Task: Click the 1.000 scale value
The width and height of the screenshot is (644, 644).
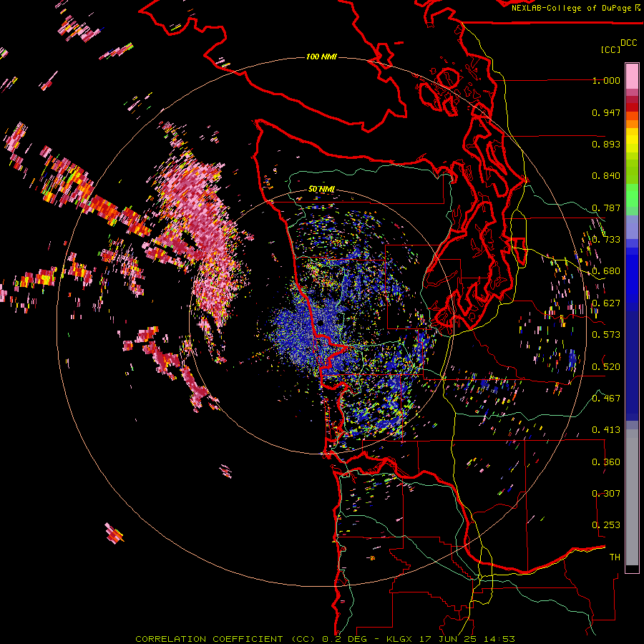Action: pos(606,80)
